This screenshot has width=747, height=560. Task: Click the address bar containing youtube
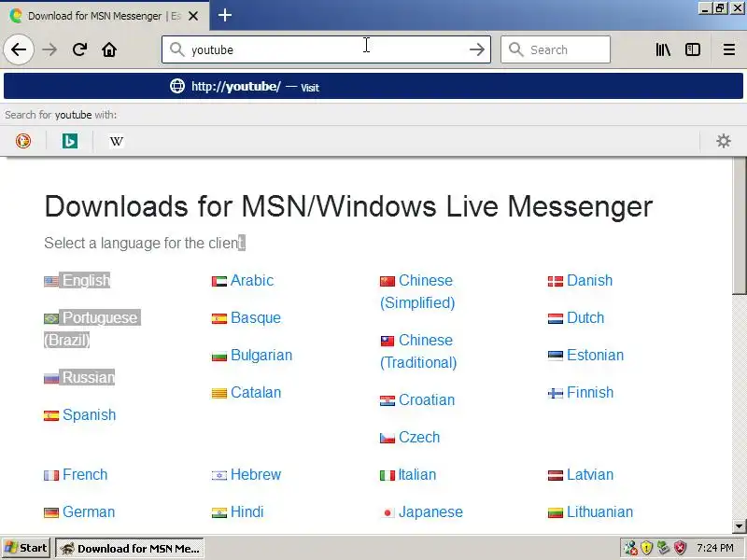tap(326, 49)
